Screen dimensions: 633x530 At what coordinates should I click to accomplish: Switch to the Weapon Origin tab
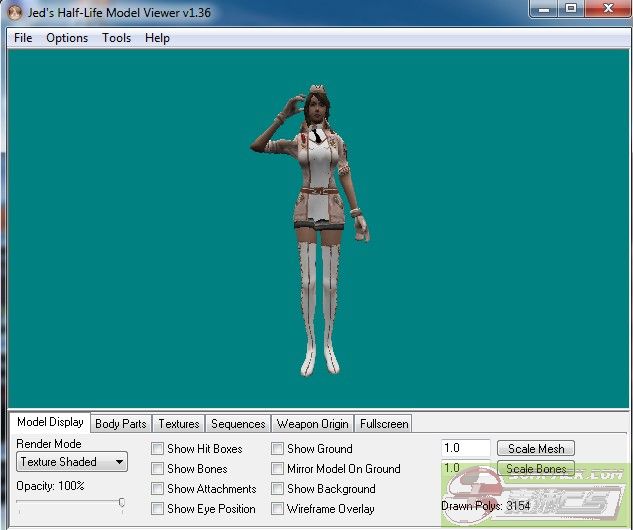312,424
